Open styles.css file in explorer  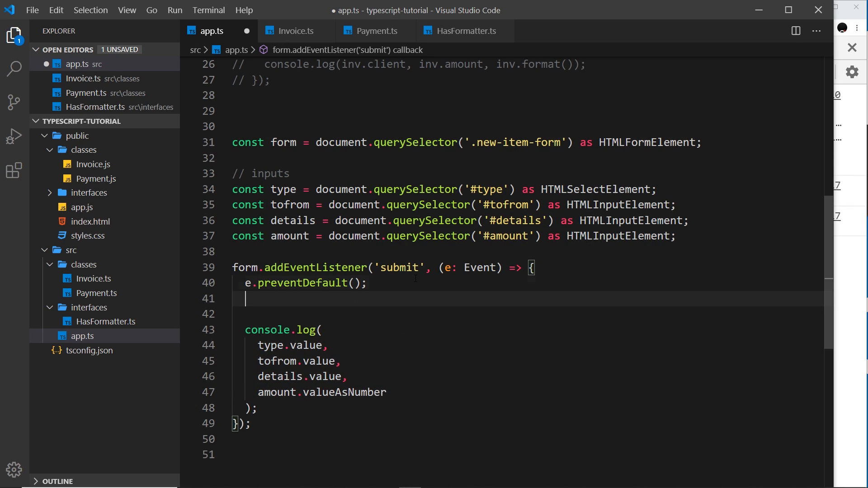[88, 235]
